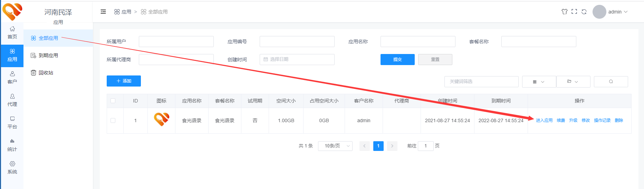Click 删除 link in the row
644x189 pixels.
(619, 120)
